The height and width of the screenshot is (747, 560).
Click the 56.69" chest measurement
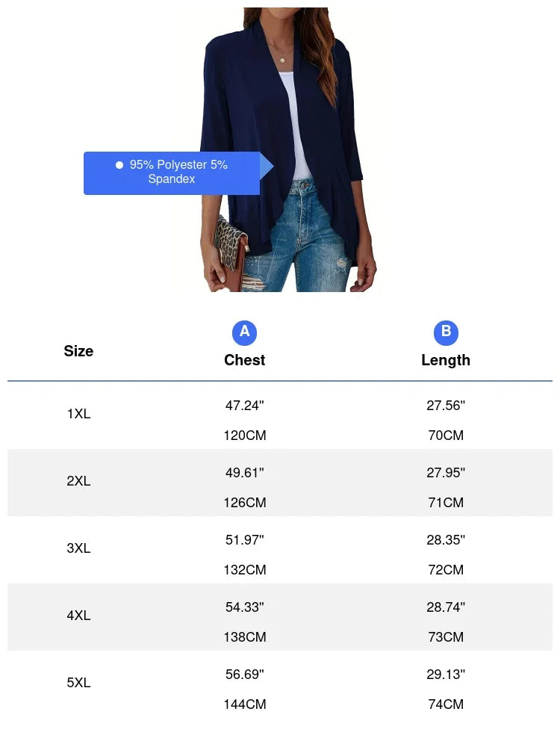[245, 674]
